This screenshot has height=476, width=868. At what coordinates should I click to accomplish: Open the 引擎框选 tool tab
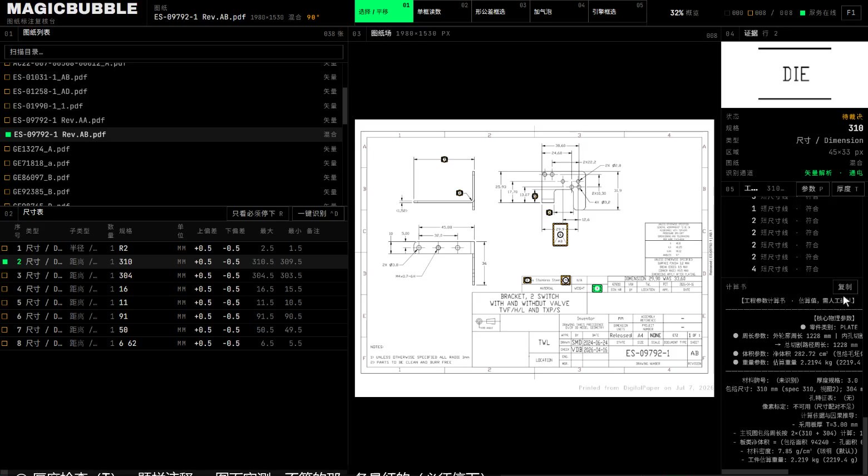[x=618, y=12]
